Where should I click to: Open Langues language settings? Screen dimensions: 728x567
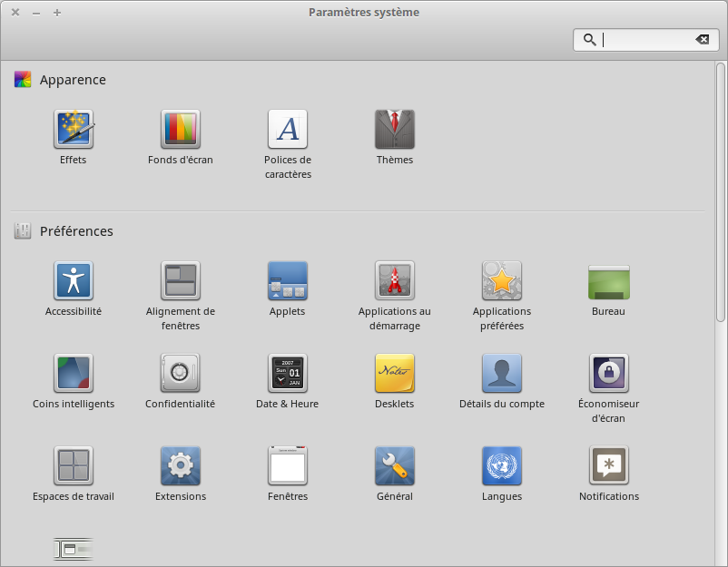502,466
